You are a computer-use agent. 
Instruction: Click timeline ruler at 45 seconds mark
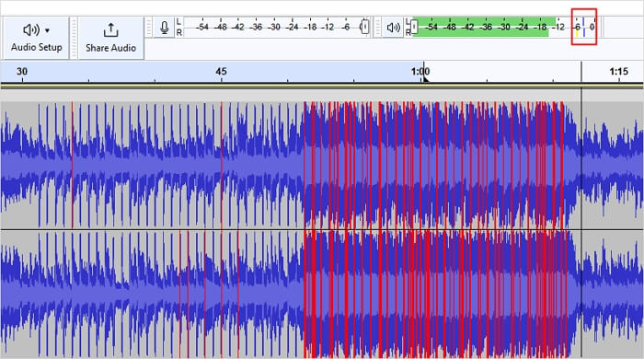pos(221,72)
